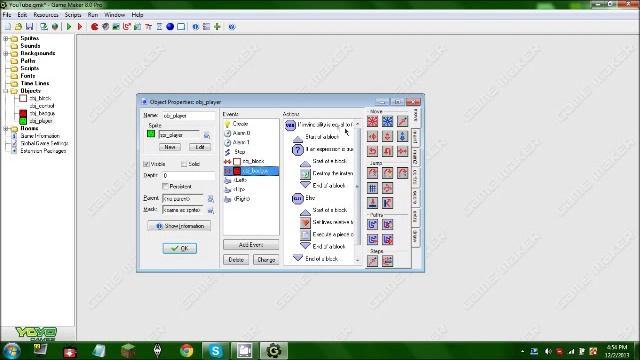Click the Change event button
Viewport: 640px width, 360px height.
coord(266,260)
